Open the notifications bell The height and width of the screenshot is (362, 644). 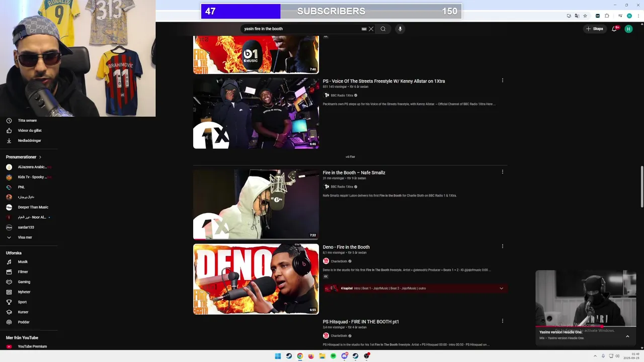click(x=614, y=29)
